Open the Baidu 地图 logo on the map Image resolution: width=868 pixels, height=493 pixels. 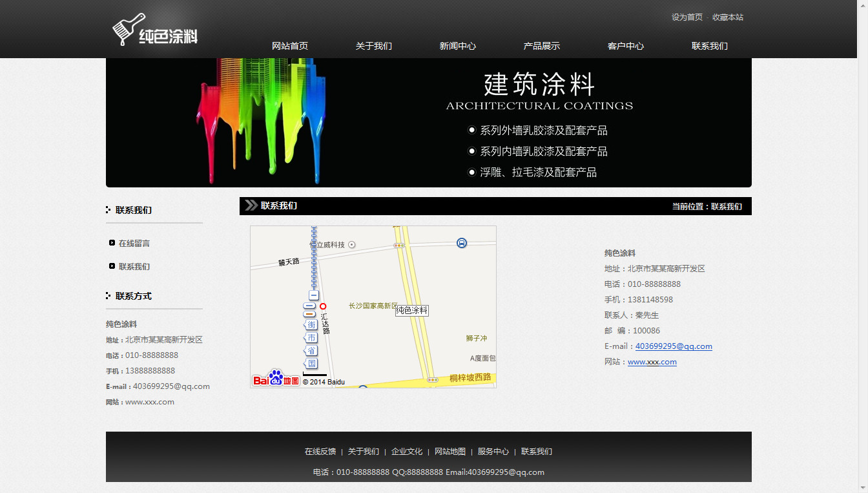[276, 380]
